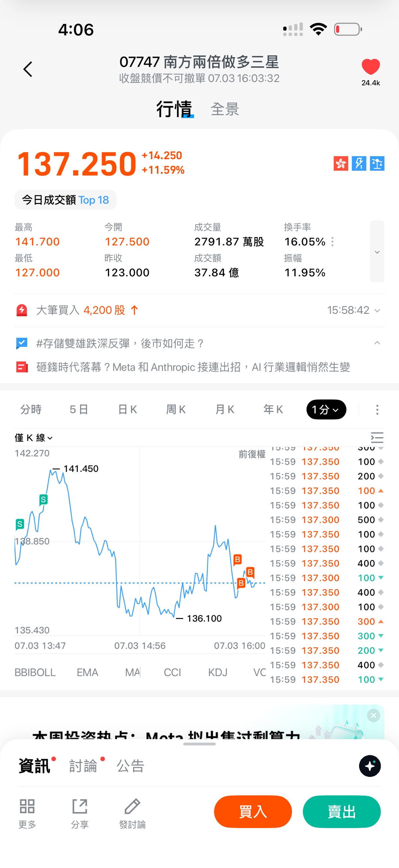Select the MA indicator
This screenshot has width=399, height=868.
coord(132,672)
